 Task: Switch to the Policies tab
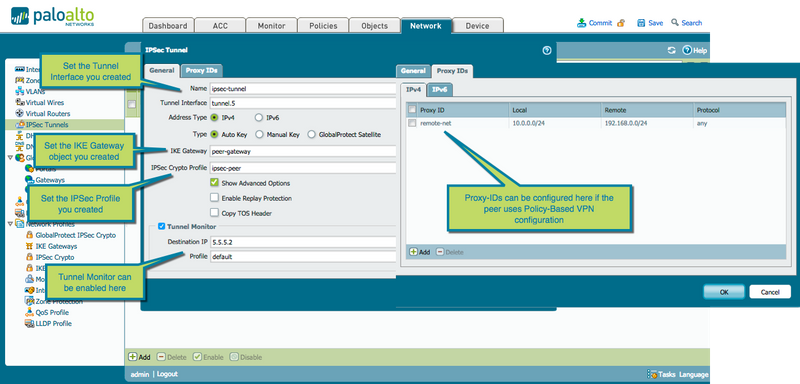[323, 25]
